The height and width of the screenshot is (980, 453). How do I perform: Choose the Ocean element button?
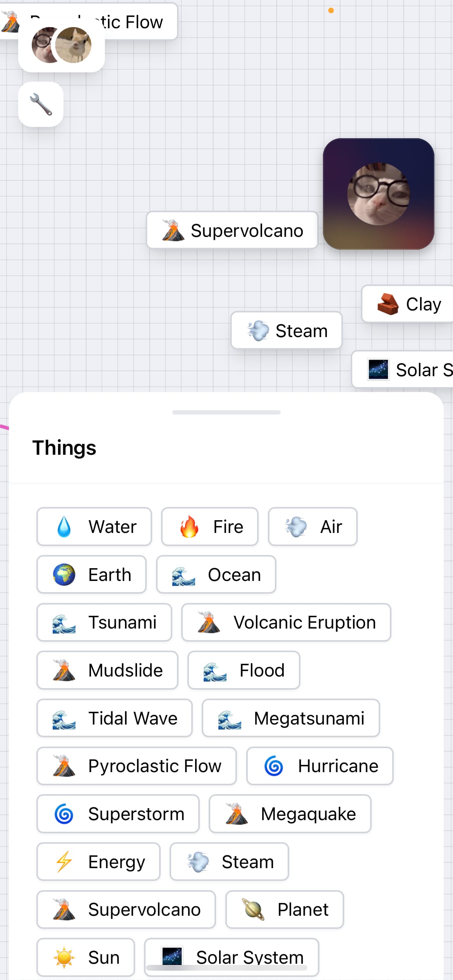216,574
